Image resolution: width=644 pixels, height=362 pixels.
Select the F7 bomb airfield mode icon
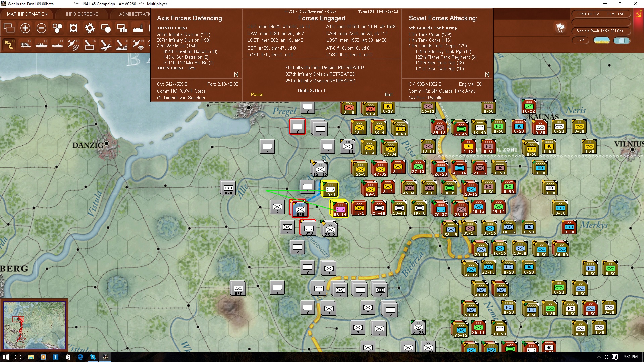106,44
